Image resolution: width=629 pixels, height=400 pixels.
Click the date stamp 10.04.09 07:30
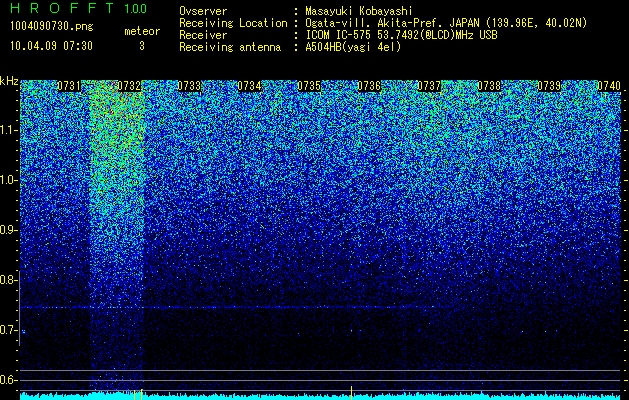click(x=51, y=46)
